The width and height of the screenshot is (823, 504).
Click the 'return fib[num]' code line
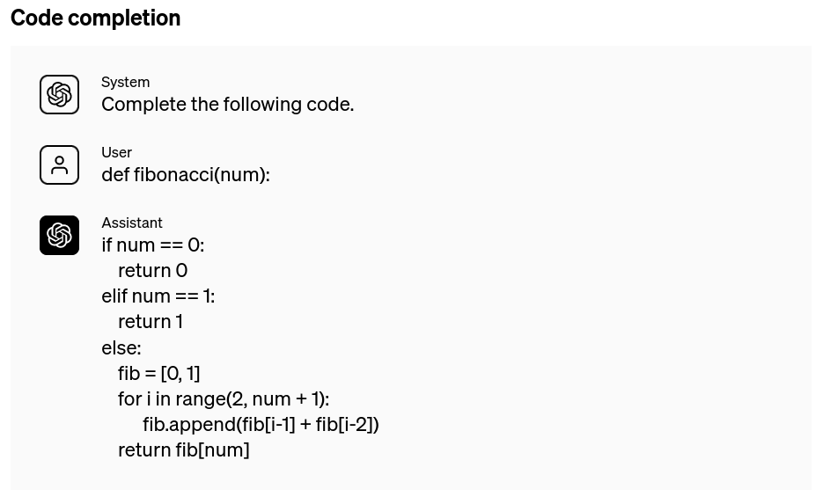pos(183,449)
